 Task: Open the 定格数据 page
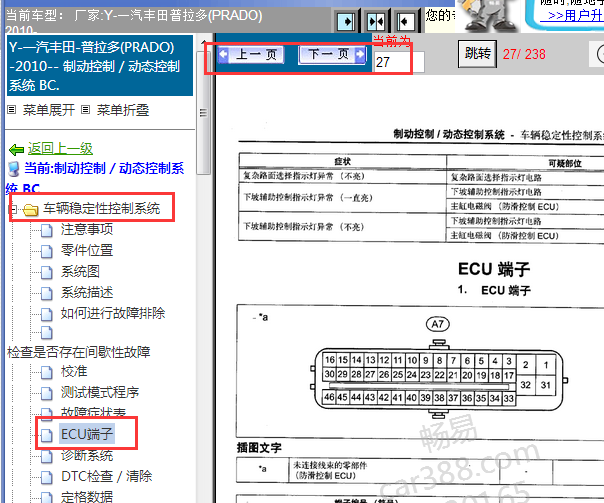(x=87, y=497)
